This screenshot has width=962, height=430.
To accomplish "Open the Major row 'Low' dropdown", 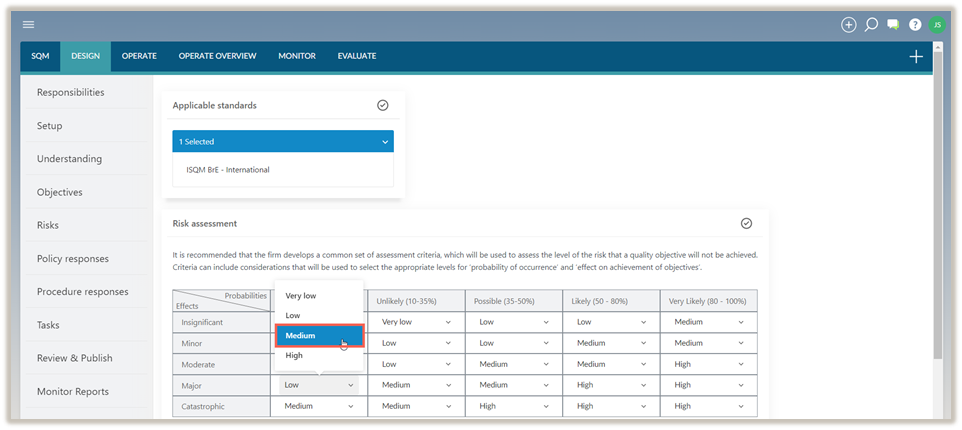I will tap(318, 385).
